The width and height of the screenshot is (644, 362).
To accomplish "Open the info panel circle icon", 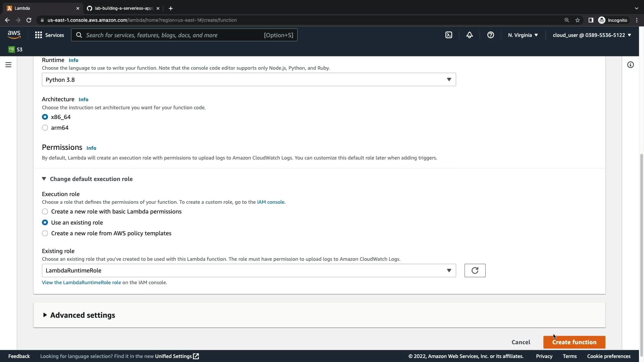I will [x=630, y=65].
